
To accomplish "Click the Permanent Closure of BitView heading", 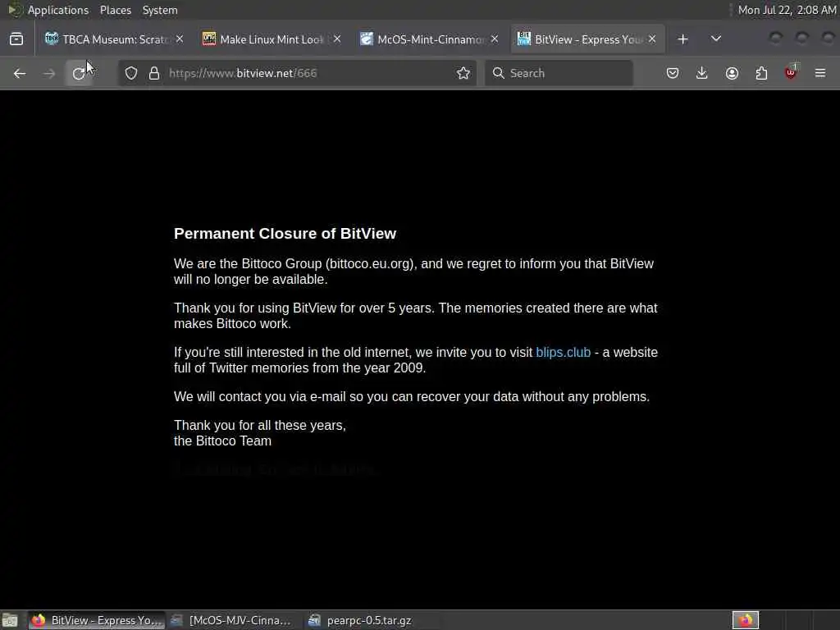I will (x=285, y=234).
